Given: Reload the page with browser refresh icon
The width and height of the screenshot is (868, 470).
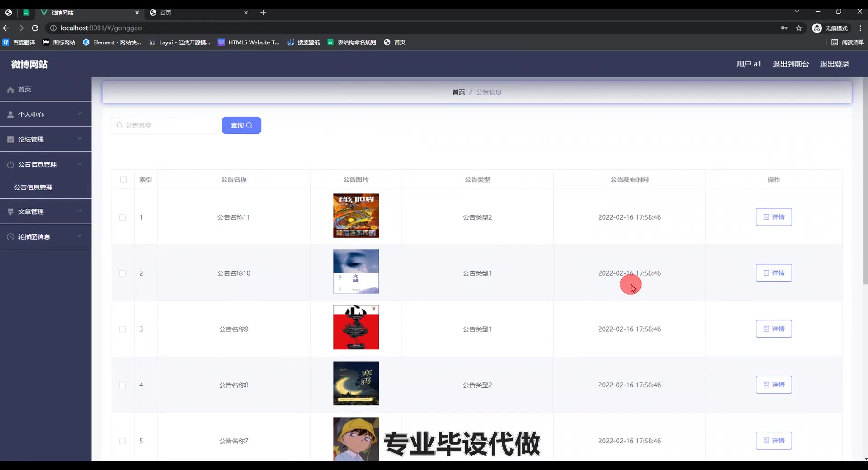Looking at the screenshot, I should tap(35, 28).
